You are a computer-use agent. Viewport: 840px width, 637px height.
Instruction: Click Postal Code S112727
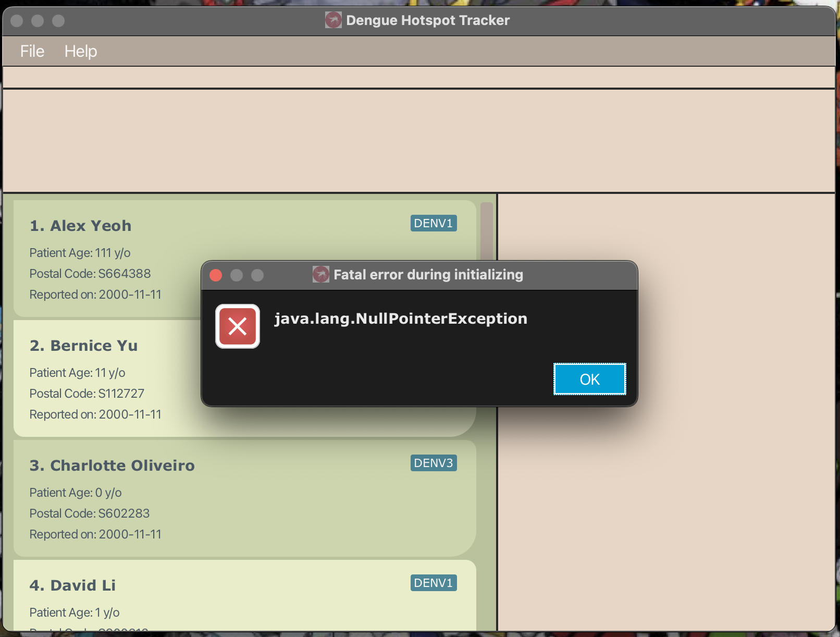(x=87, y=394)
